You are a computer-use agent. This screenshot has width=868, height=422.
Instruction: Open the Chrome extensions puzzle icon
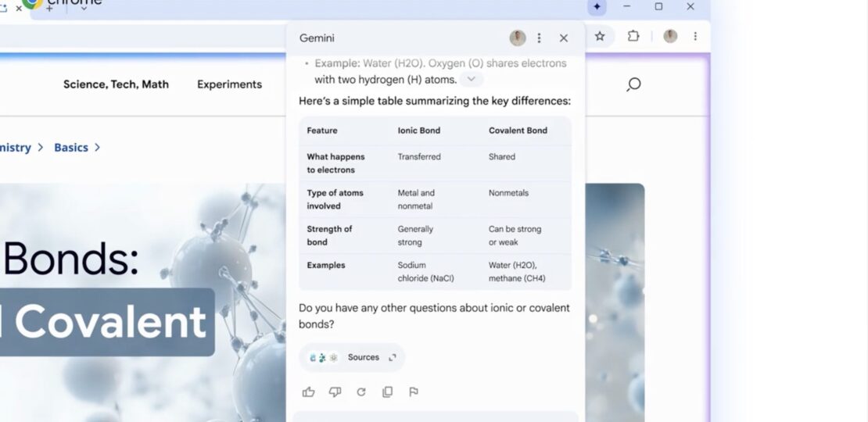pos(633,36)
